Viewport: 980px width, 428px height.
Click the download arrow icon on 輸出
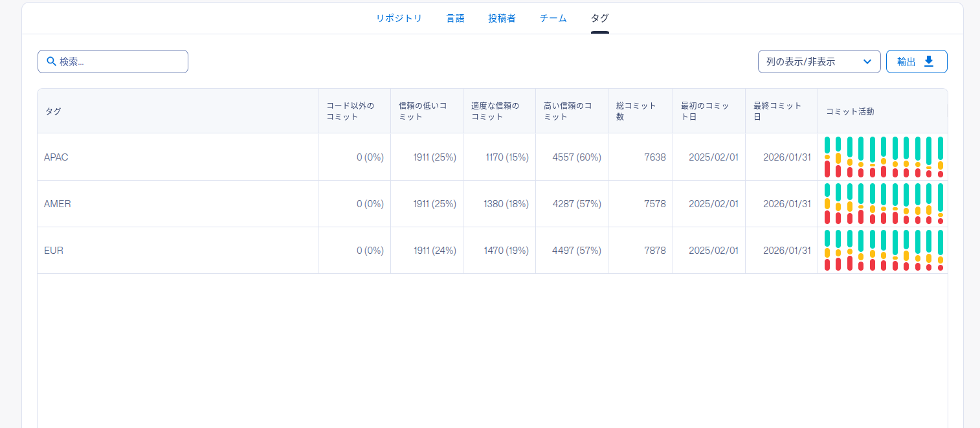pos(929,62)
